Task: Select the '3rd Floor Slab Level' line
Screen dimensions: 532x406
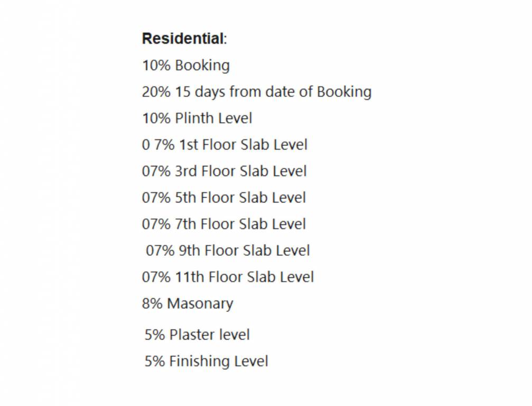Action: click(x=241, y=171)
